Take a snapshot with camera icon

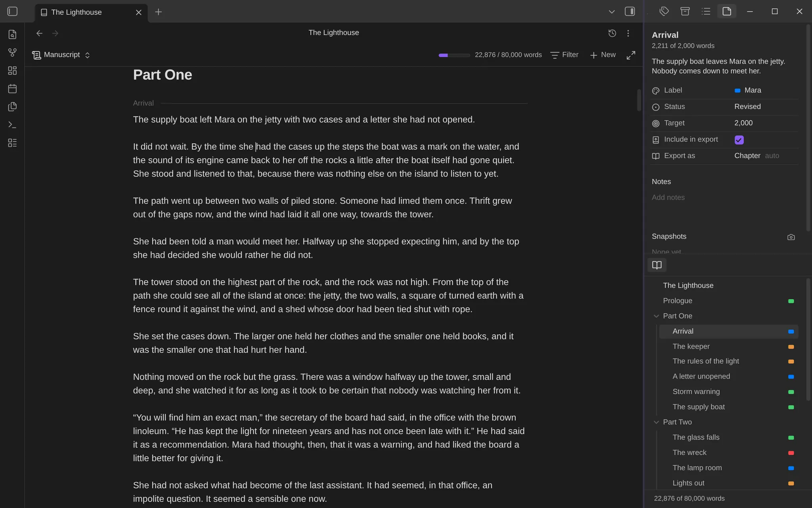pyautogui.click(x=791, y=237)
